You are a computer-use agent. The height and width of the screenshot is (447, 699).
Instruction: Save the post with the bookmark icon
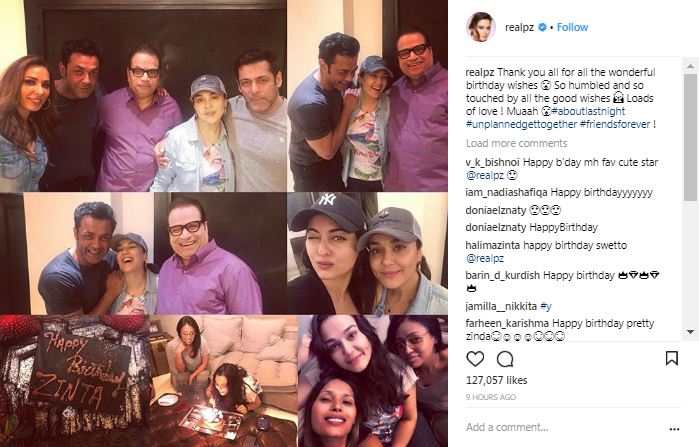click(x=672, y=358)
